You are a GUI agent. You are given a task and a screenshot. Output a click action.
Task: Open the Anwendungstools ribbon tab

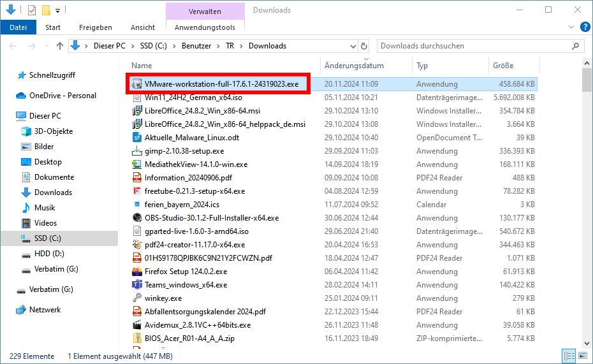205,27
